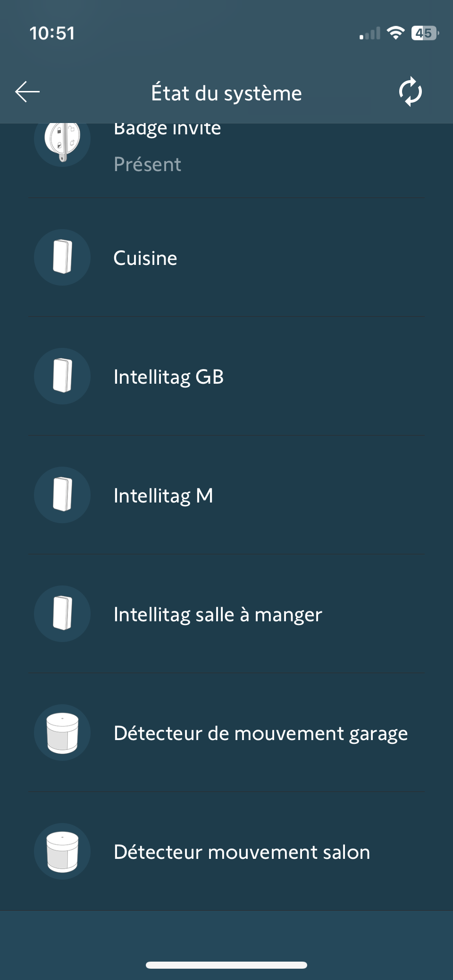Tap the Présent status text

[147, 165]
